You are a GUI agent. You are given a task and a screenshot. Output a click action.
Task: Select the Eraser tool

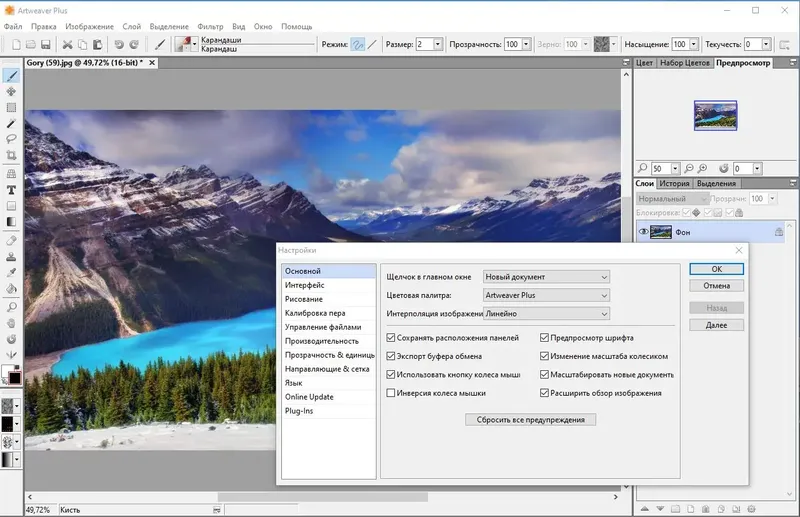[x=11, y=240]
